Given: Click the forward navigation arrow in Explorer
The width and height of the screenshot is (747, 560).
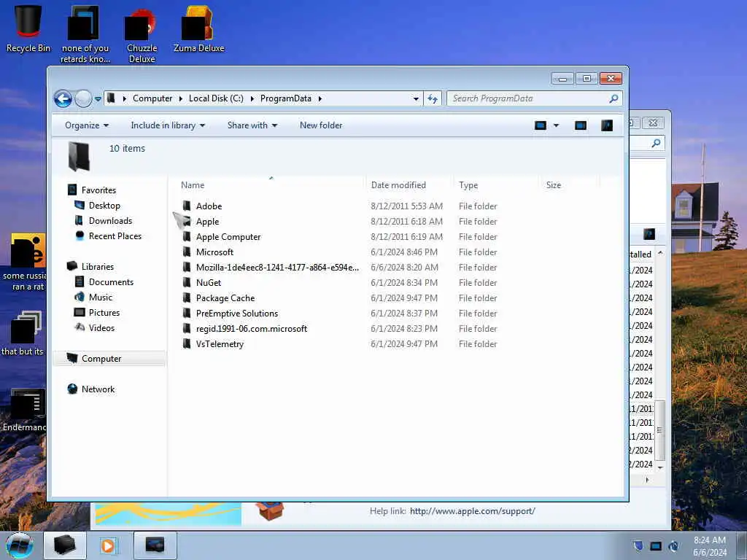Looking at the screenshot, I should click(x=83, y=98).
